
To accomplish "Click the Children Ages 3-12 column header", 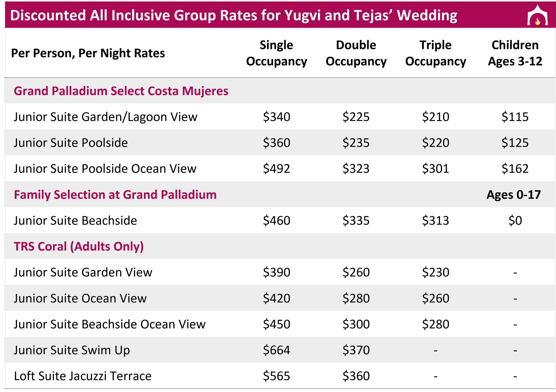I will click(515, 53).
